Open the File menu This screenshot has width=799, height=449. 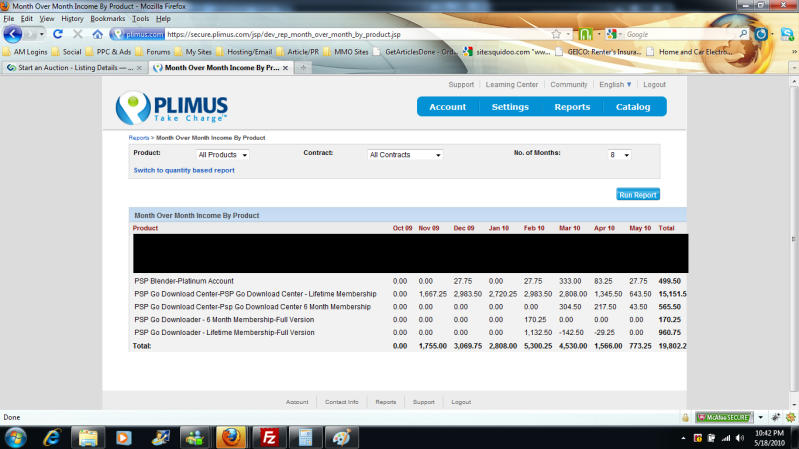[9, 18]
